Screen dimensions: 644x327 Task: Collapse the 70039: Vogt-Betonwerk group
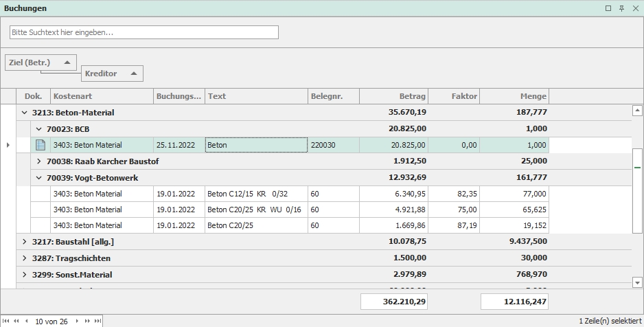click(x=39, y=178)
